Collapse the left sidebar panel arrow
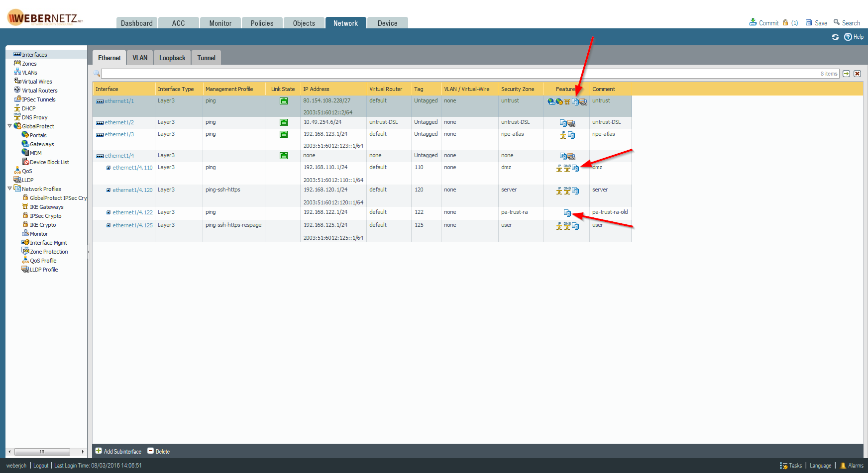This screenshot has width=868, height=473. (x=88, y=253)
